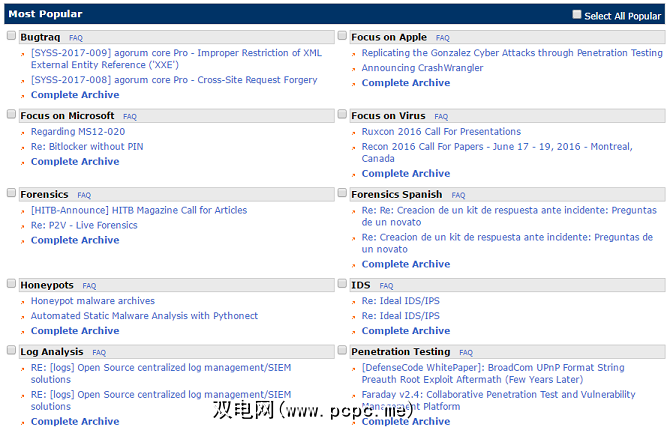Open the Bugtraq FAQ link
Viewport: 670px width, 433px height.
(x=76, y=38)
